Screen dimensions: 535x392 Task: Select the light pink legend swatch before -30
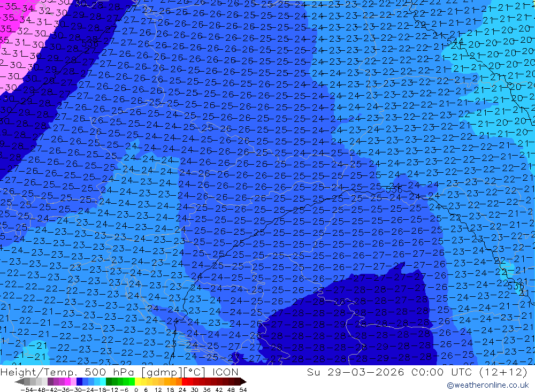click(x=74, y=381)
